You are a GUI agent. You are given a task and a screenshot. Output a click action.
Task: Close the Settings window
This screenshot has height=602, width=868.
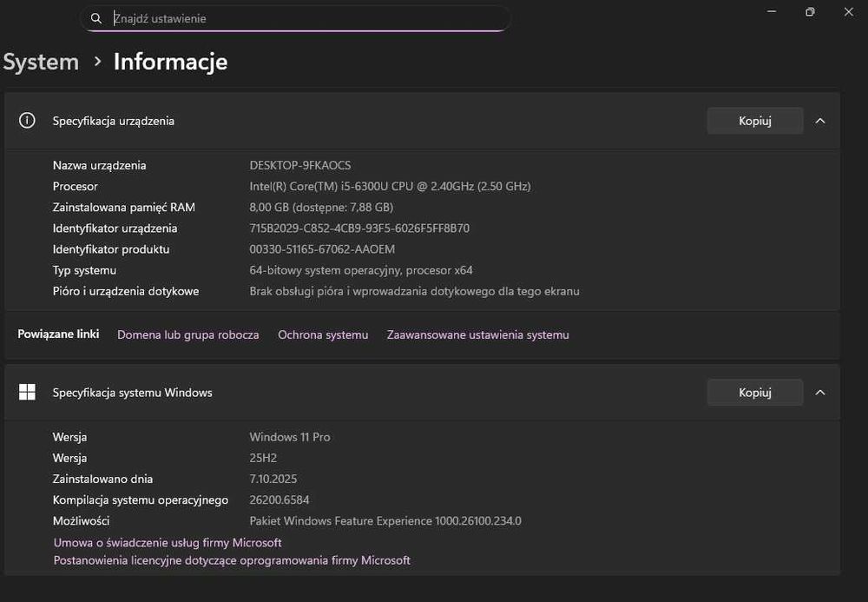(849, 11)
